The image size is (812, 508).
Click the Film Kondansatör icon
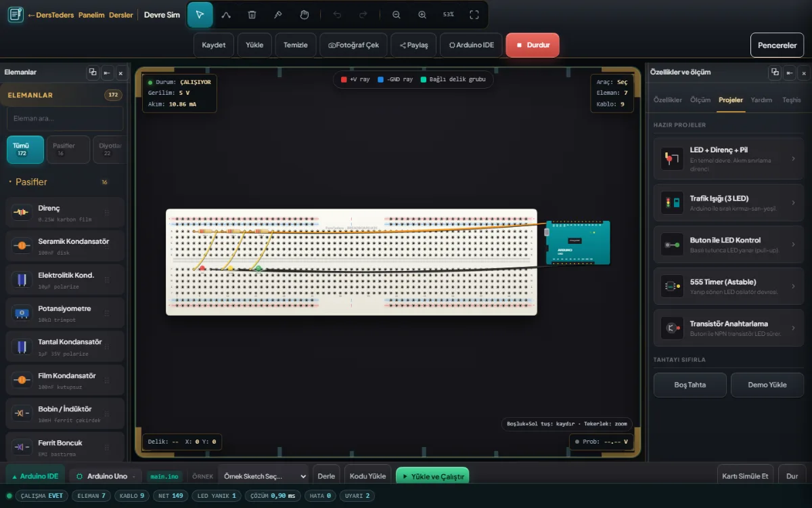(22, 380)
